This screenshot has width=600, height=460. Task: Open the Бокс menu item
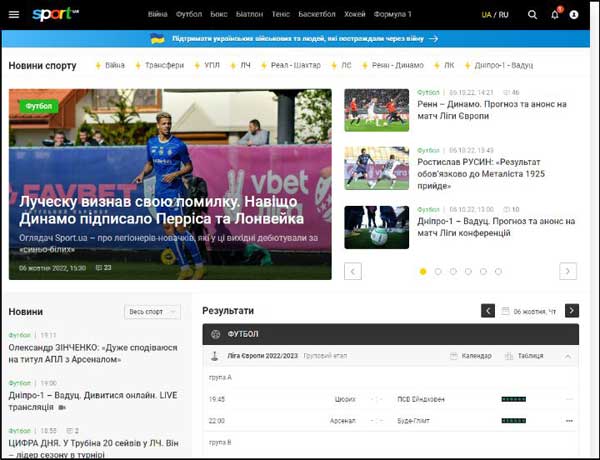(x=219, y=15)
